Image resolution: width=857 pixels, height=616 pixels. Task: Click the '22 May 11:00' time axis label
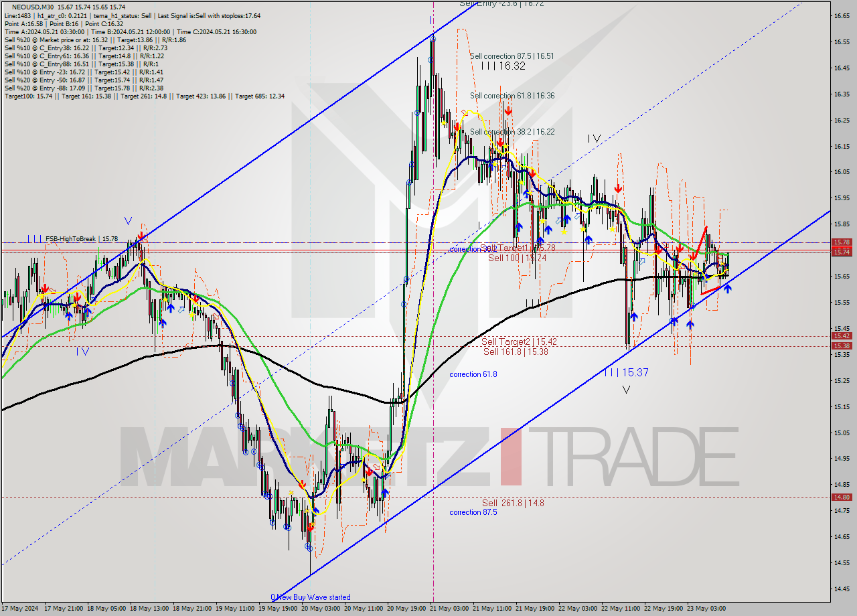pyautogui.click(x=622, y=609)
